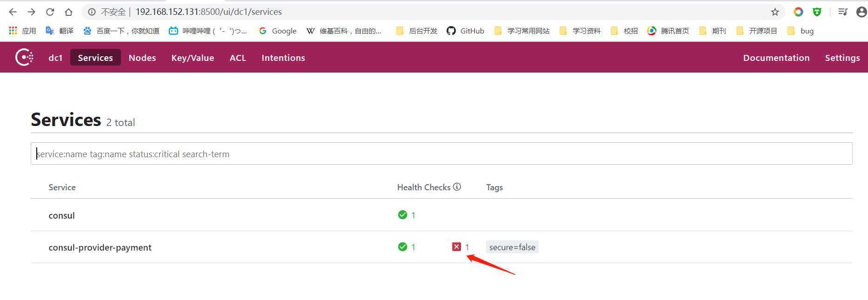868x300 pixels.
Task: Expand the 开源项目 bookmark folder
Action: (756, 31)
